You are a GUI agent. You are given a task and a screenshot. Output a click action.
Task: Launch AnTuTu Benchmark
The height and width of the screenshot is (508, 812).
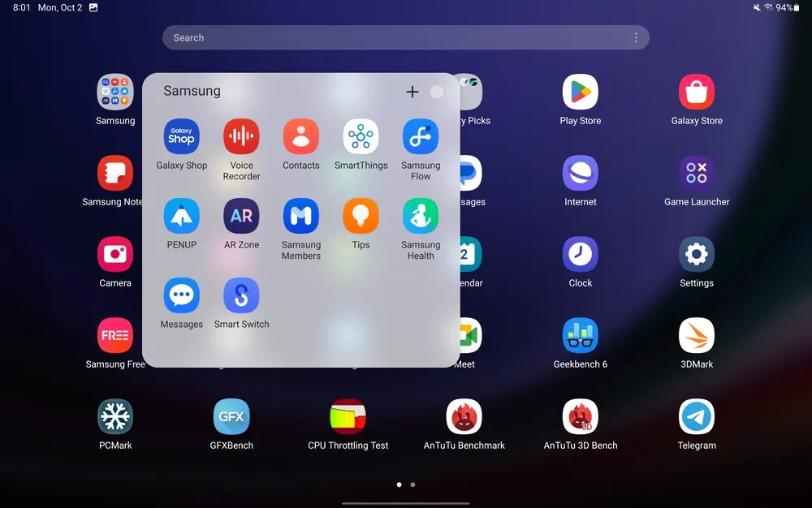[464, 417]
